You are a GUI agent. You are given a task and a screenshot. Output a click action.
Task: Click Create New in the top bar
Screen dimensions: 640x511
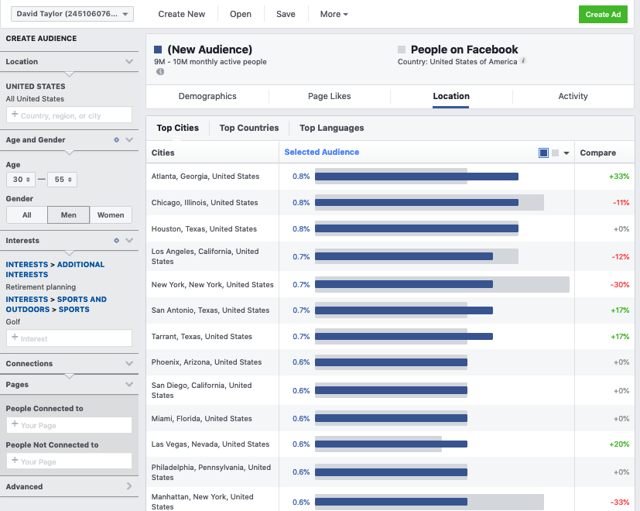182,14
